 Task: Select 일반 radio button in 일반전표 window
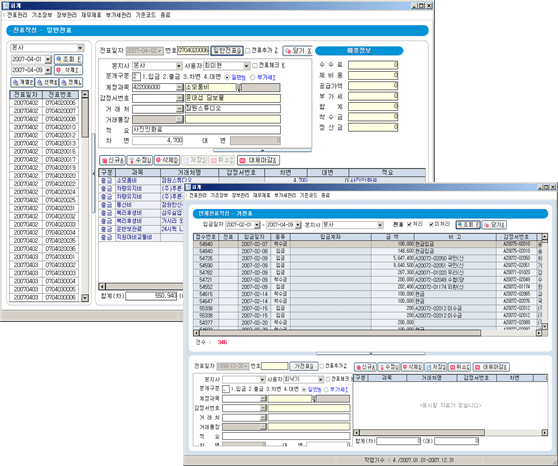227,77
